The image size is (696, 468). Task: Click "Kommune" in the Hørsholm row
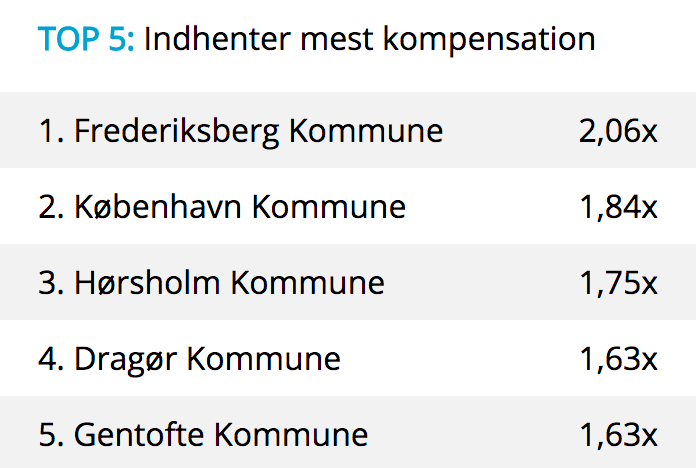[308, 283]
